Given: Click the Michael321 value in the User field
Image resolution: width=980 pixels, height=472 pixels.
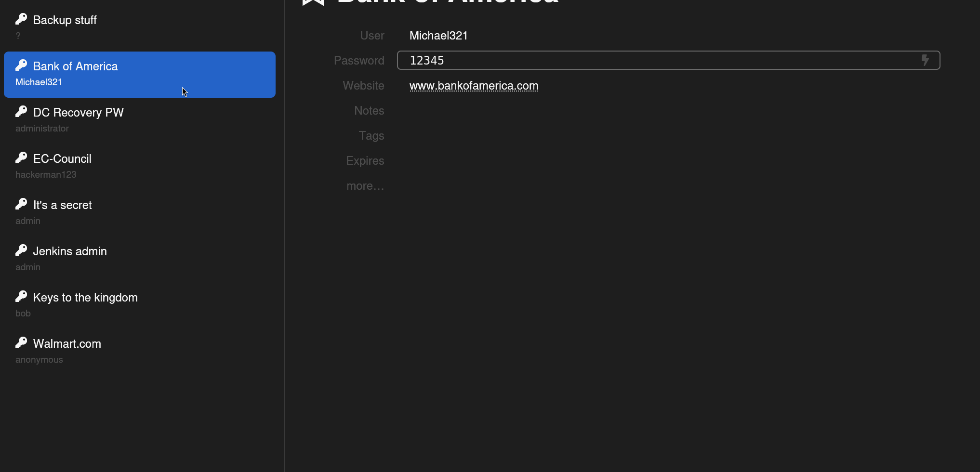Looking at the screenshot, I should coord(438,36).
